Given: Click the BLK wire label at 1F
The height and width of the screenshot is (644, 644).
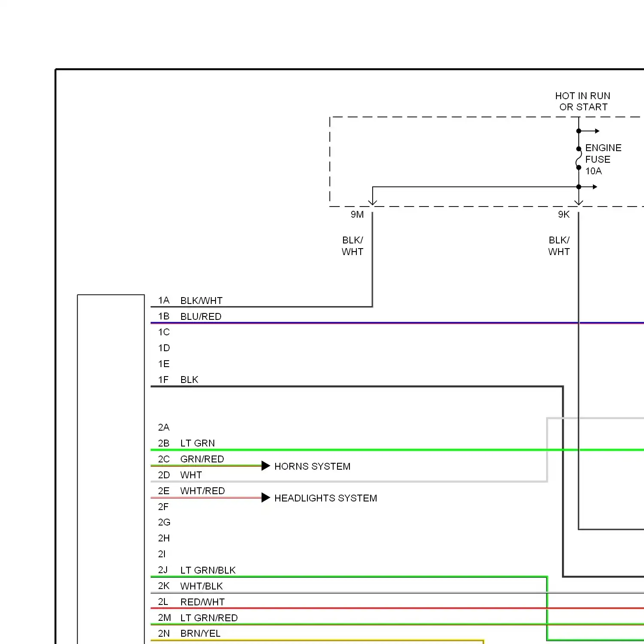Looking at the screenshot, I should coord(189,380).
